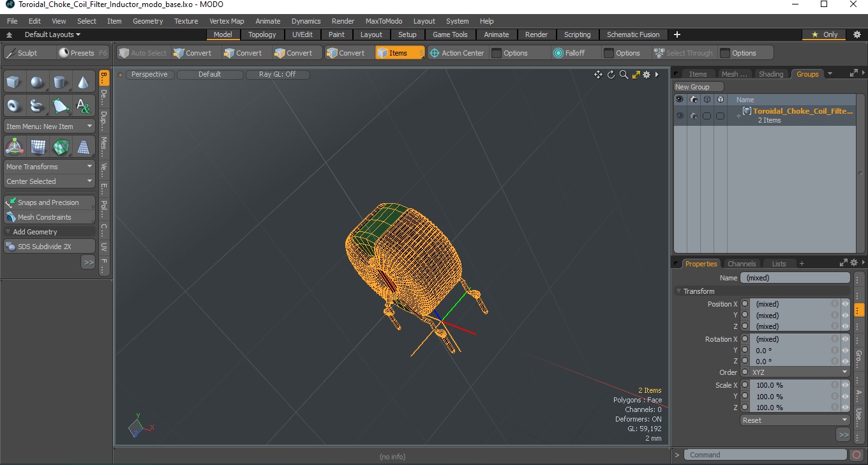
Task: Open More Transforms dropdown
Action: pos(49,167)
